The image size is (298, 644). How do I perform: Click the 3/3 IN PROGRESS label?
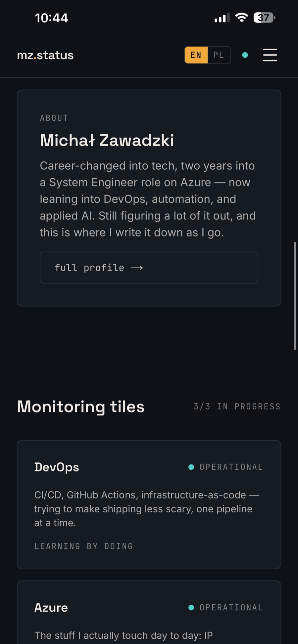coord(237,407)
